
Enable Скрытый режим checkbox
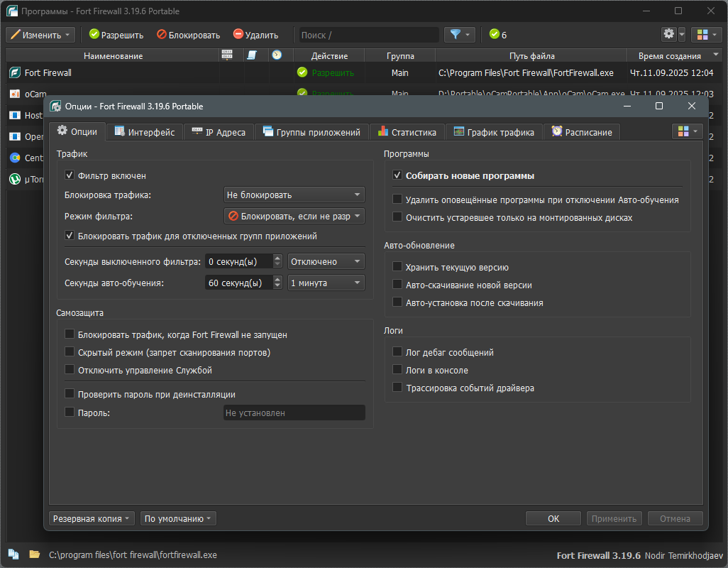70,351
